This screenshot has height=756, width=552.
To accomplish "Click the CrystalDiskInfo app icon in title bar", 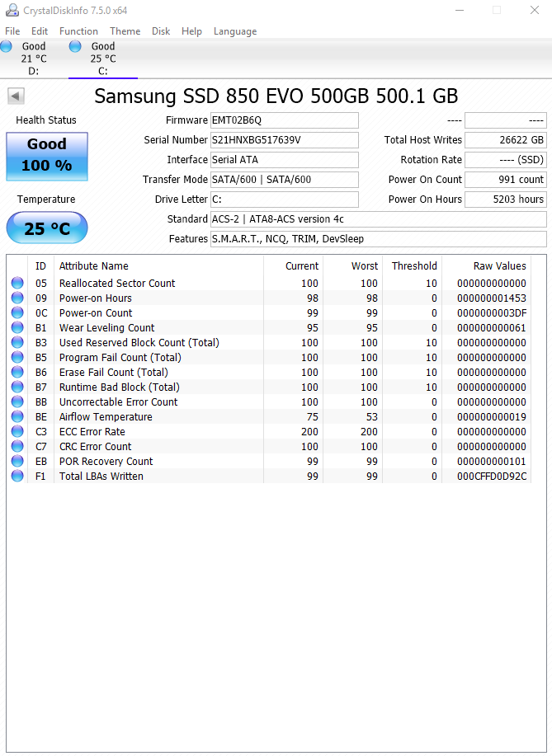I will [12, 10].
